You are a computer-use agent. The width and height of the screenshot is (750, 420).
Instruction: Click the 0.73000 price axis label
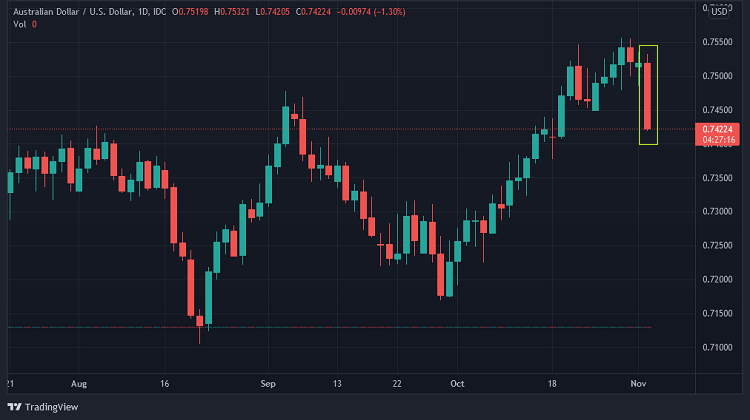717,211
